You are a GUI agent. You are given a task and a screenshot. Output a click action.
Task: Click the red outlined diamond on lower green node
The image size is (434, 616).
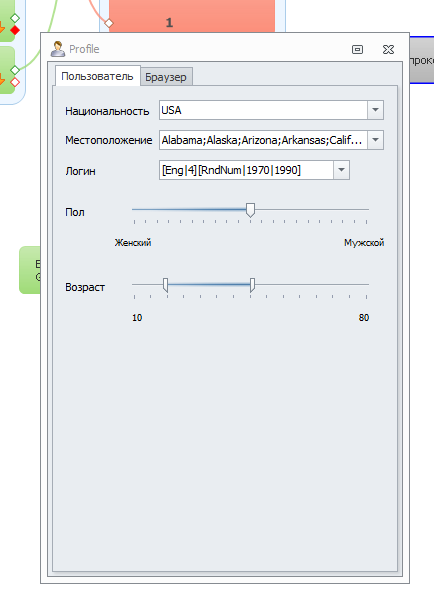pyautogui.click(x=15, y=82)
